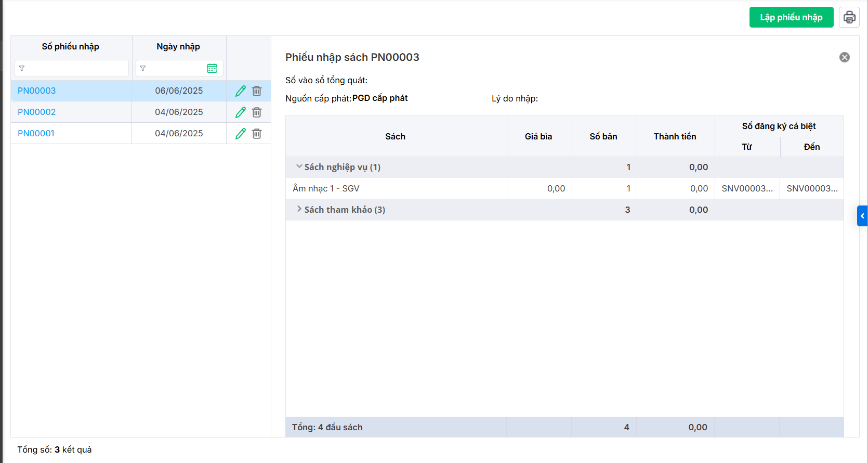Click filter icon in Ngày nhập field
The image size is (868, 463).
tap(143, 68)
